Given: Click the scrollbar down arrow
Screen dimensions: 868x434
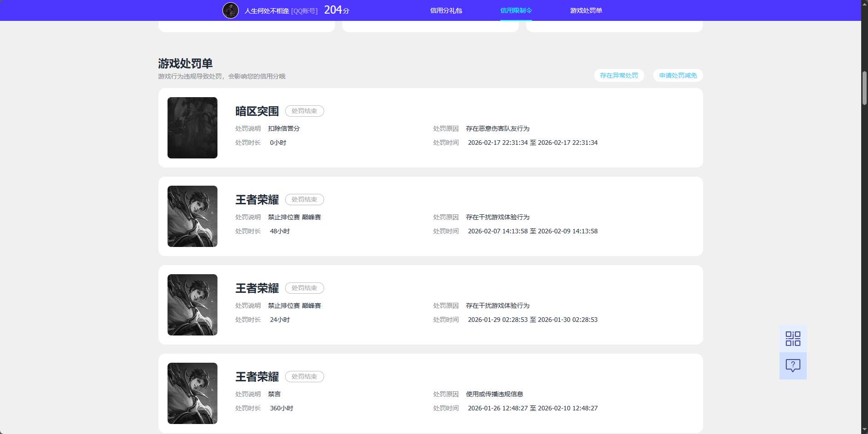Looking at the screenshot, I should click(864, 430).
